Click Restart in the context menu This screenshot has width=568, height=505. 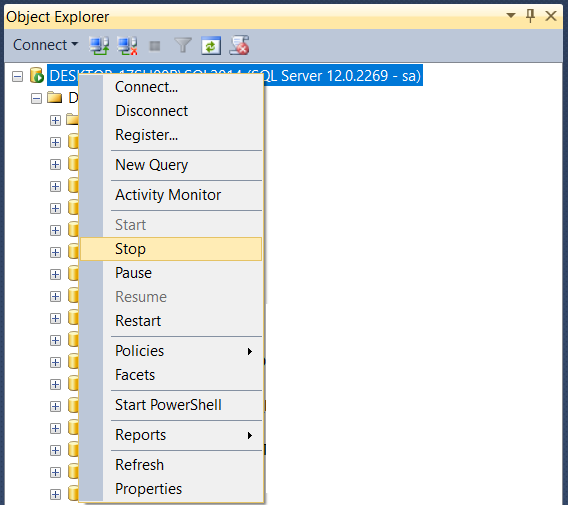click(x=171, y=321)
